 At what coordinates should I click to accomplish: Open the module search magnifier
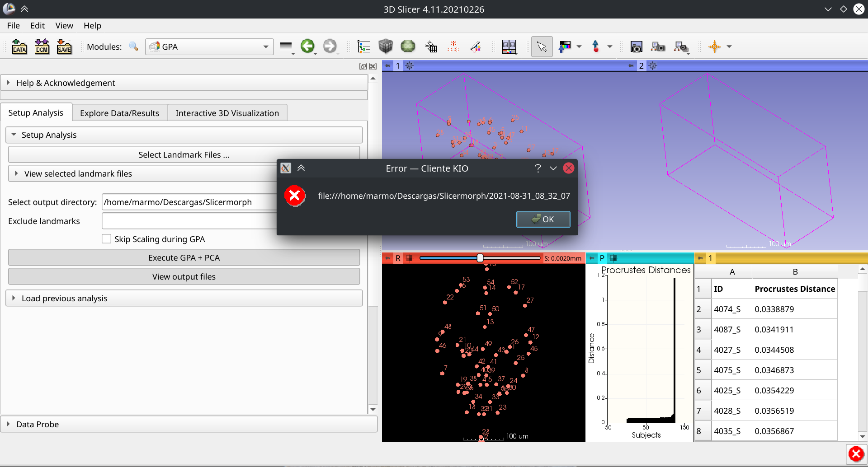[133, 47]
